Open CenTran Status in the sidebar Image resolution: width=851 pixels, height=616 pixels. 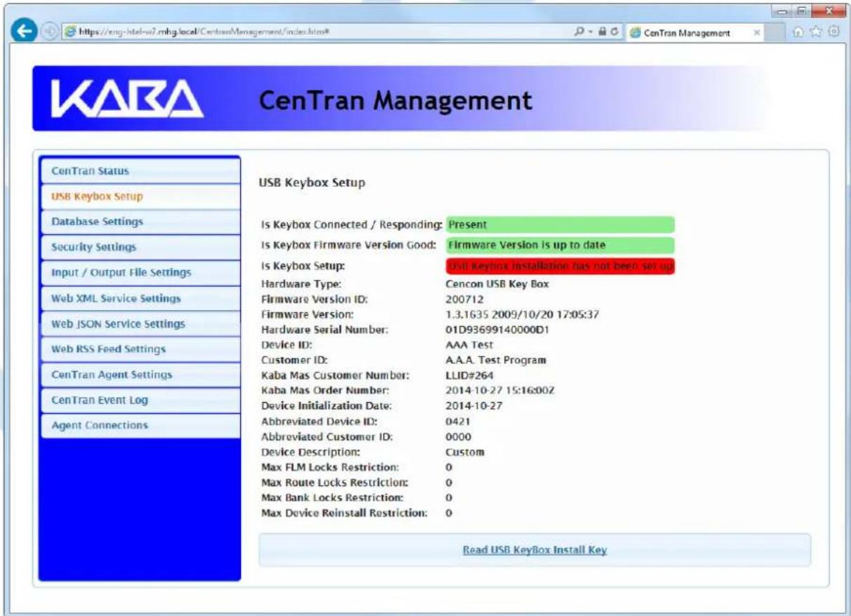point(140,170)
